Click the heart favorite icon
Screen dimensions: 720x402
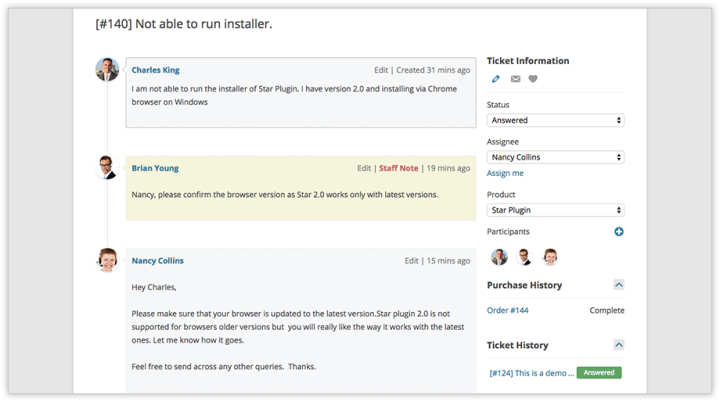[x=533, y=79]
